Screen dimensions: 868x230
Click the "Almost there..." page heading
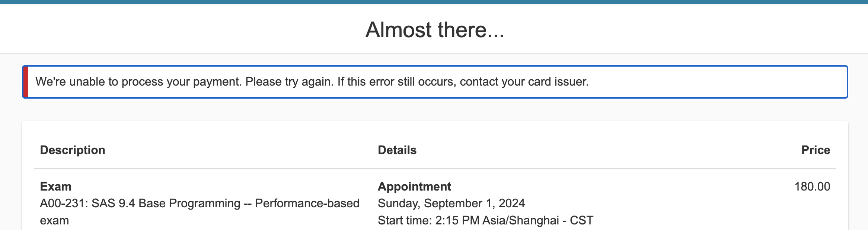coord(434,30)
